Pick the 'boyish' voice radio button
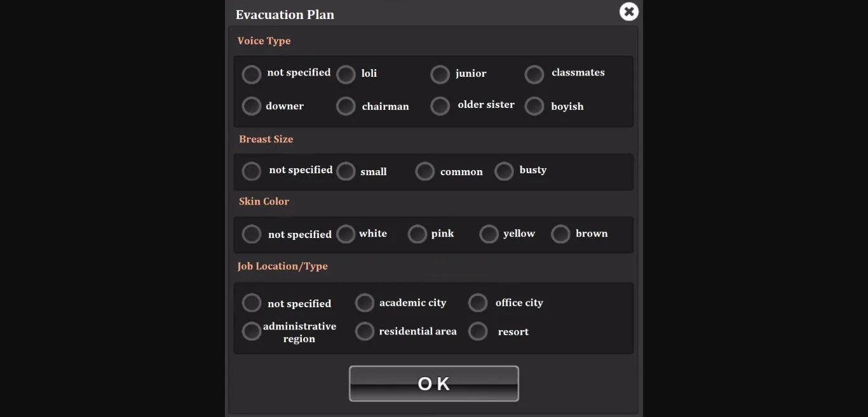 [x=534, y=106]
